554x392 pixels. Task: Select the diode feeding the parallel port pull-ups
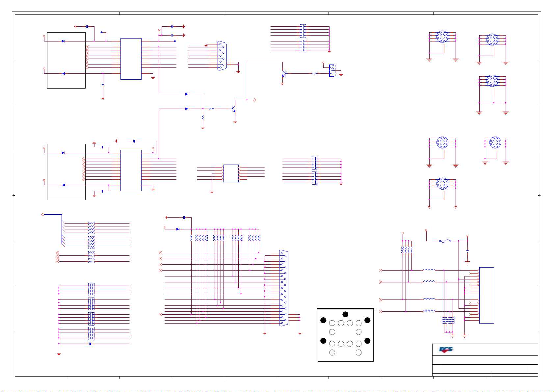point(178,229)
